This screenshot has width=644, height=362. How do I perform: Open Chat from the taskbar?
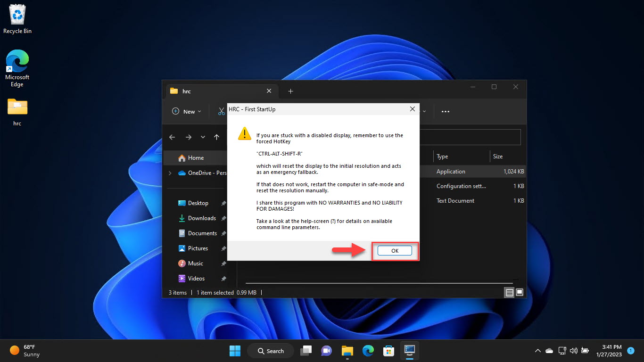pyautogui.click(x=326, y=351)
